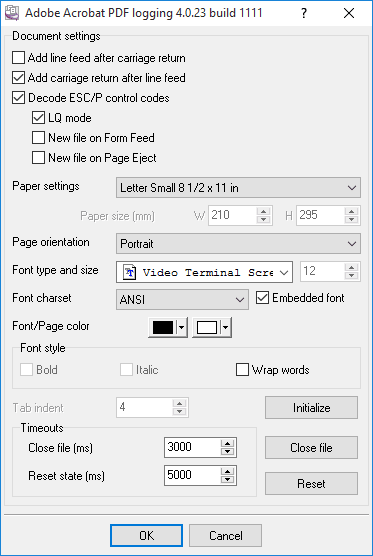Image resolution: width=373 pixels, height=556 pixels.
Task: Click the help question mark button
Action: [x=304, y=13]
